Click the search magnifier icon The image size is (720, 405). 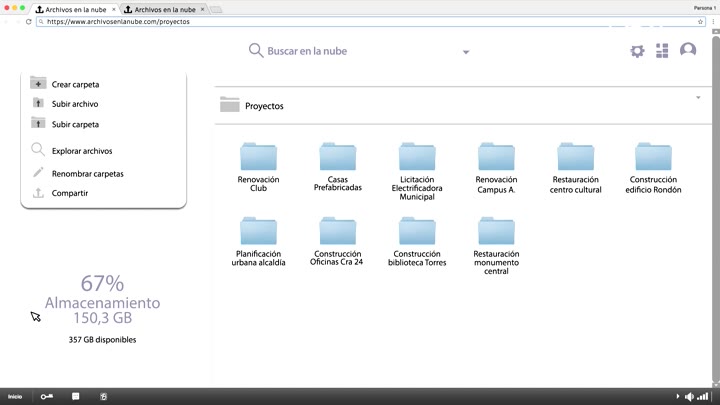pyautogui.click(x=256, y=51)
